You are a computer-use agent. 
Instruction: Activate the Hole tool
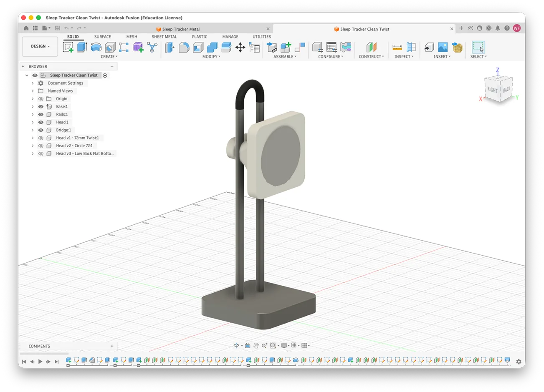(110, 47)
